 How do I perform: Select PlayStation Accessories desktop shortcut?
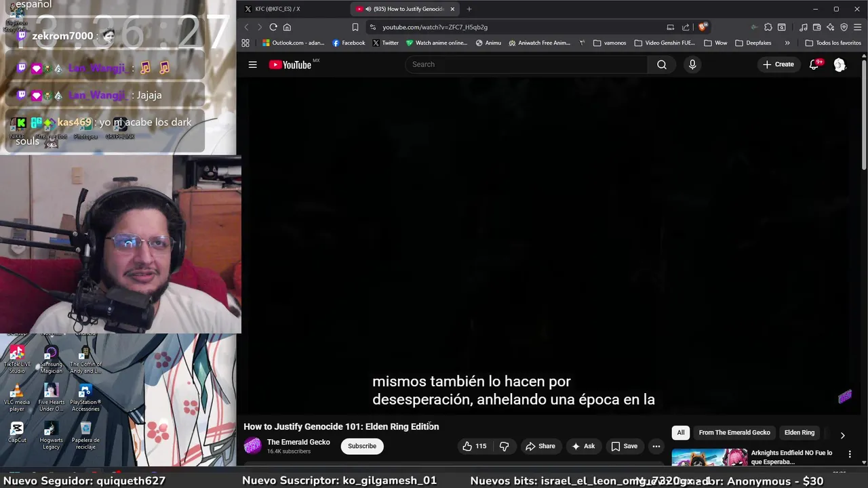tap(85, 397)
